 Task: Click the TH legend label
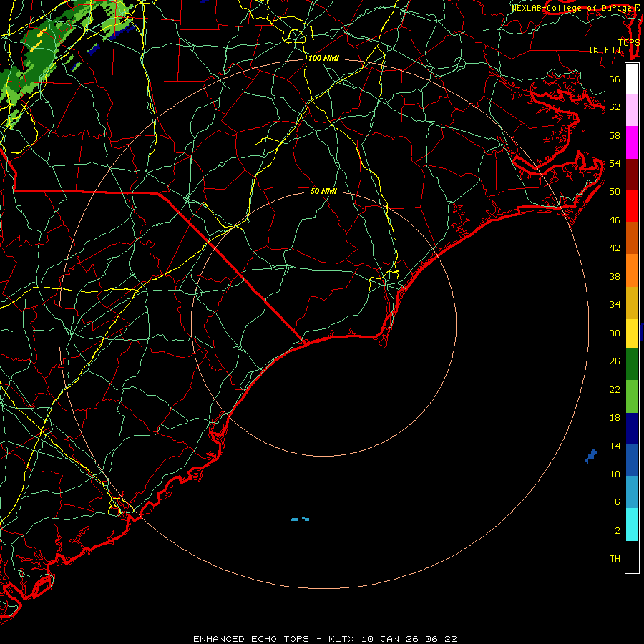click(615, 558)
